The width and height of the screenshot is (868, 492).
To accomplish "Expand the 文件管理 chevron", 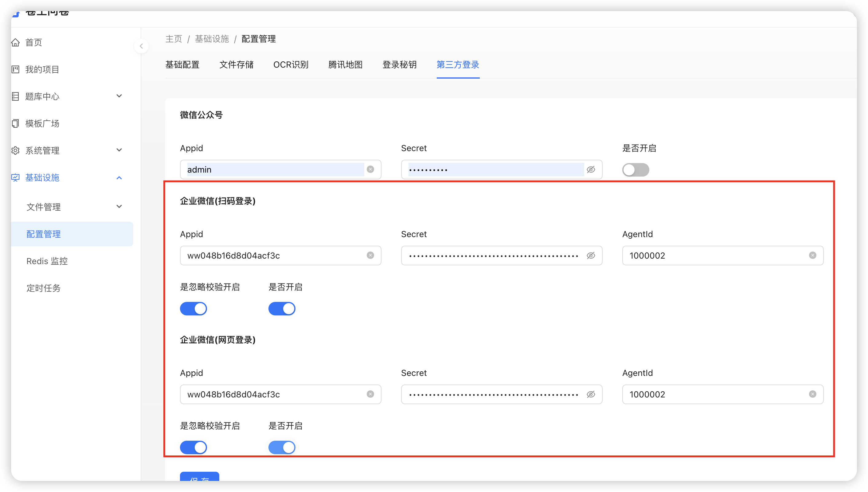I will click(x=119, y=206).
